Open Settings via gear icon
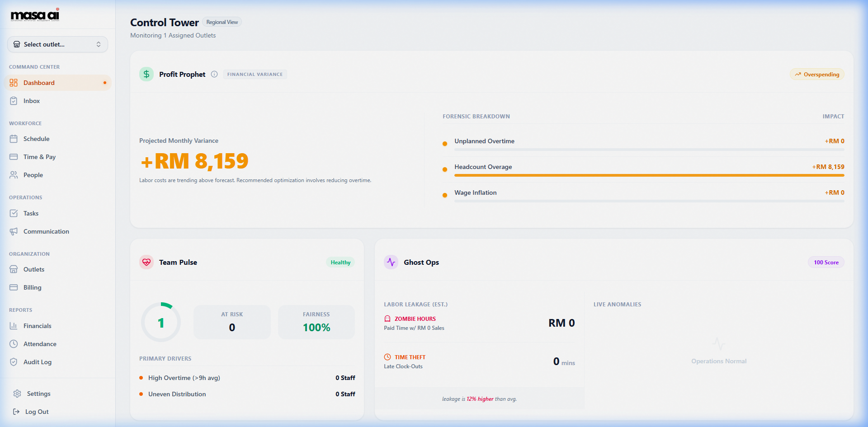Screen dimensions: 868x427 (17, 394)
